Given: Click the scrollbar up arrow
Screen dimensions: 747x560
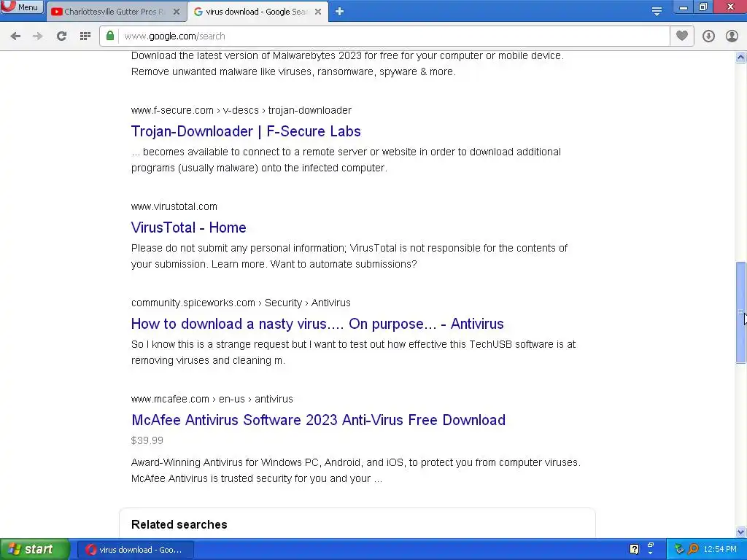Looking at the screenshot, I should click(740, 57).
